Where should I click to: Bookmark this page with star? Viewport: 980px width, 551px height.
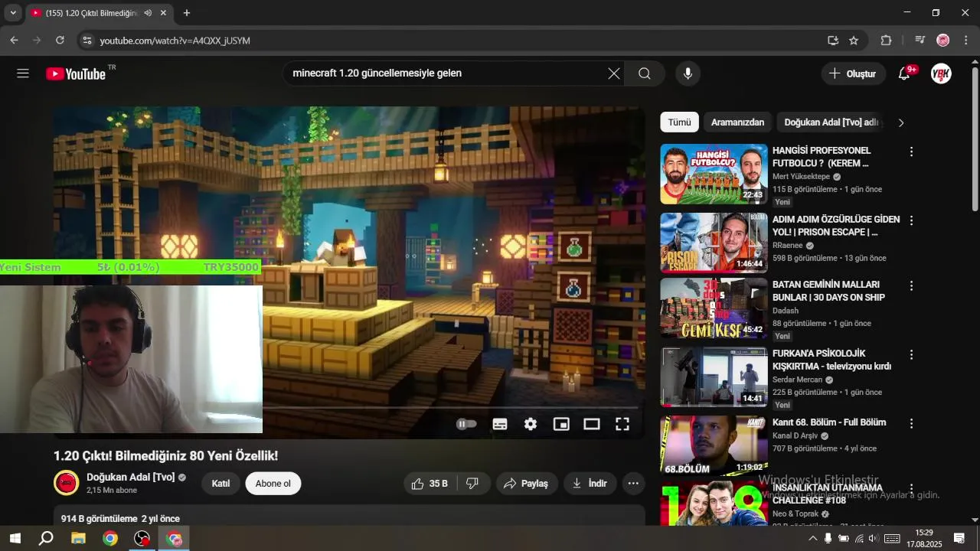[854, 41]
